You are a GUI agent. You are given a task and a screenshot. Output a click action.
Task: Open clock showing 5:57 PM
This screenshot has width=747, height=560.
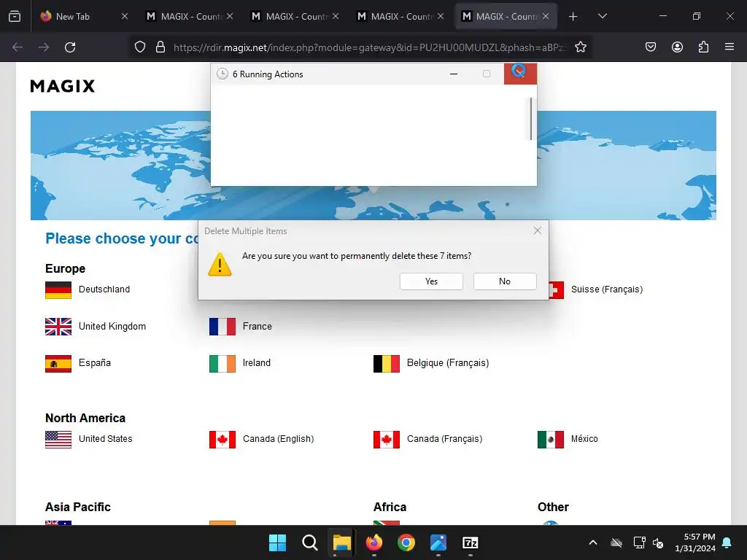point(695,542)
